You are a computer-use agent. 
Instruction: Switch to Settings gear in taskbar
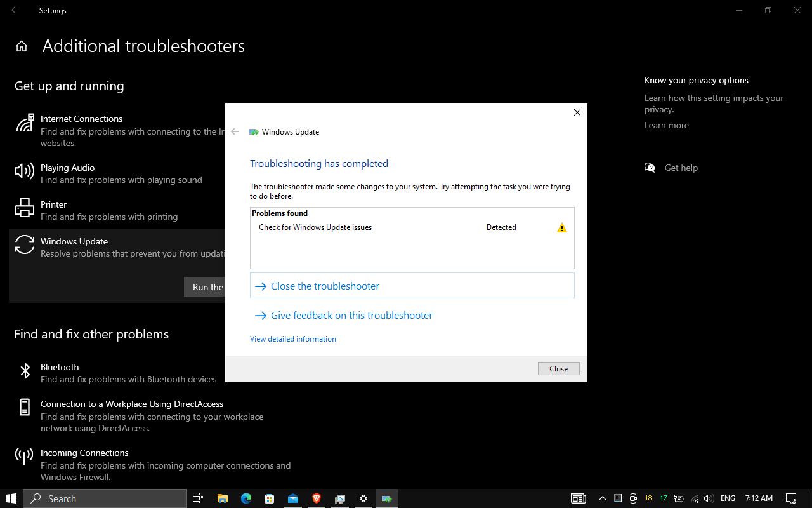pyautogui.click(x=363, y=498)
